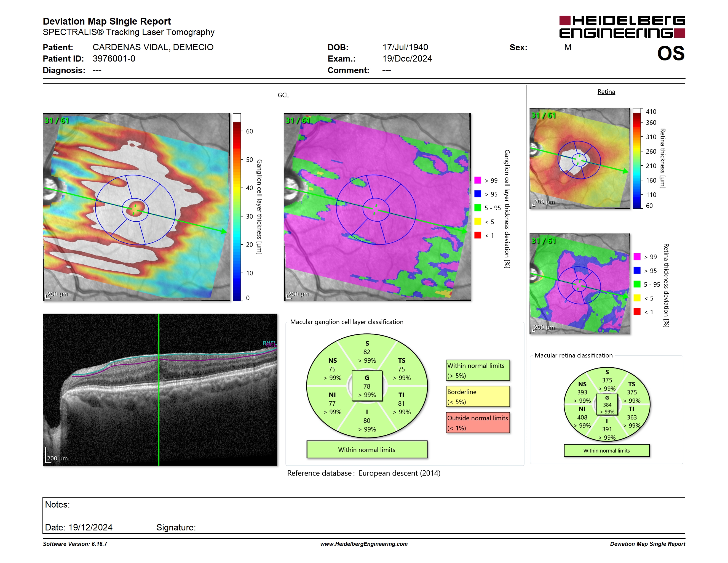728x563 pixels.
Task: Click blue '> 95' swatch in GCL deviation legend
Action: coord(478,194)
